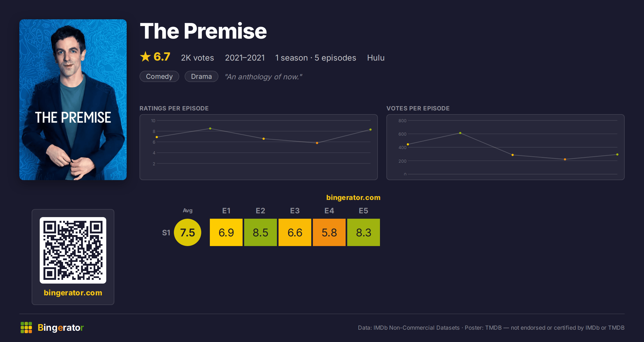This screenshot has height=342, width=644.
Task: Click the gold star rating icon
Action: tap(145, 57)
